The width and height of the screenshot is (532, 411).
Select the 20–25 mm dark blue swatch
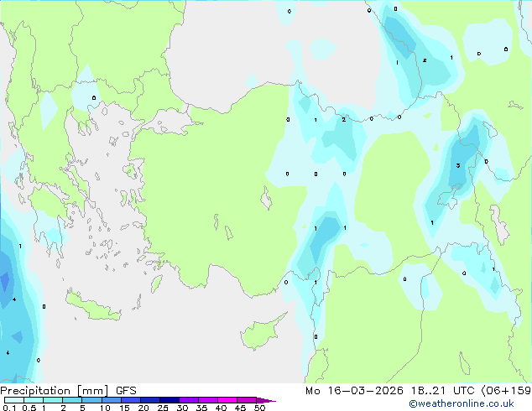(150, 400)
